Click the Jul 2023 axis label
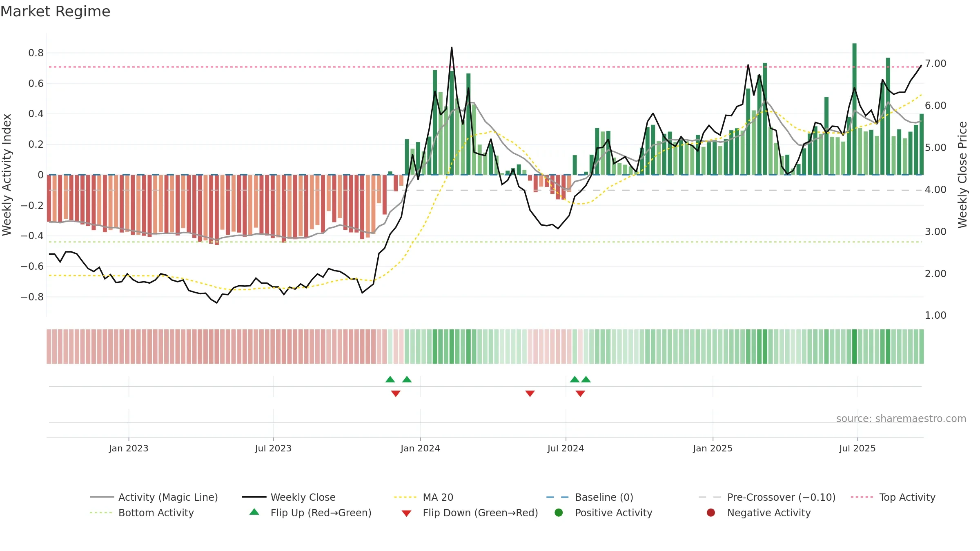Image resolution: width=980 pixels, height=551 pixels. [x=273, y=448]
